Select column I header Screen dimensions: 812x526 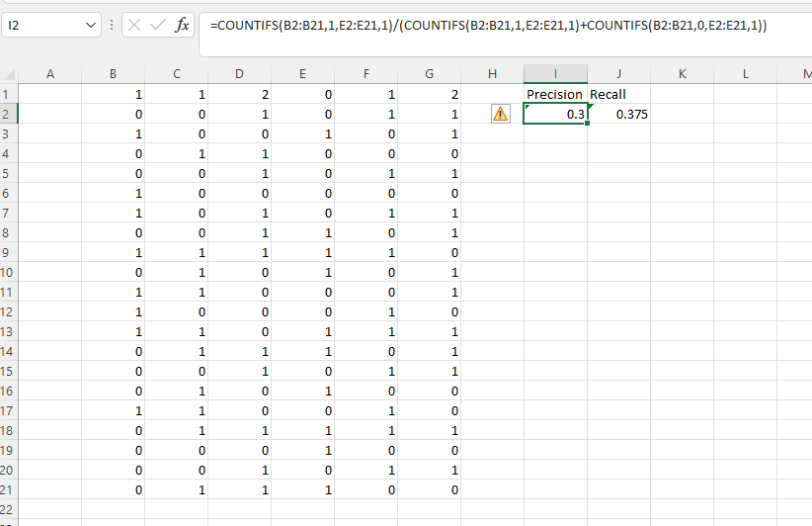(556, 74)
